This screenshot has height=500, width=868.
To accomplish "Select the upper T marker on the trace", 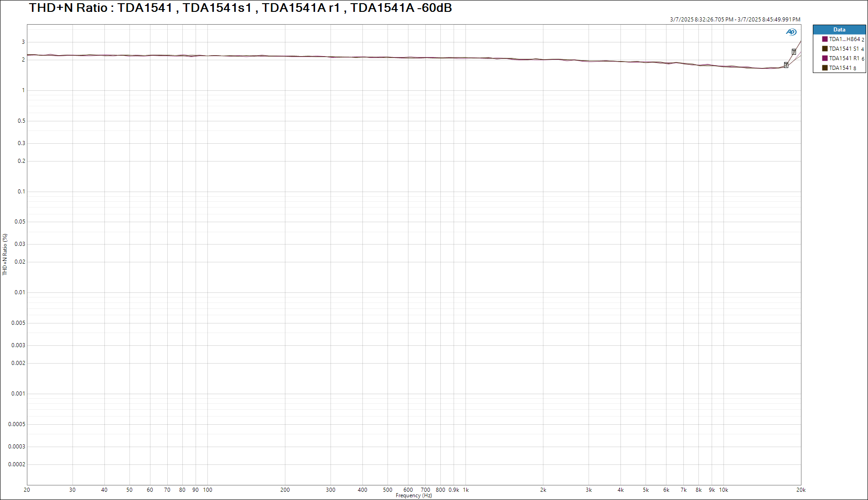I will (794, 52).
